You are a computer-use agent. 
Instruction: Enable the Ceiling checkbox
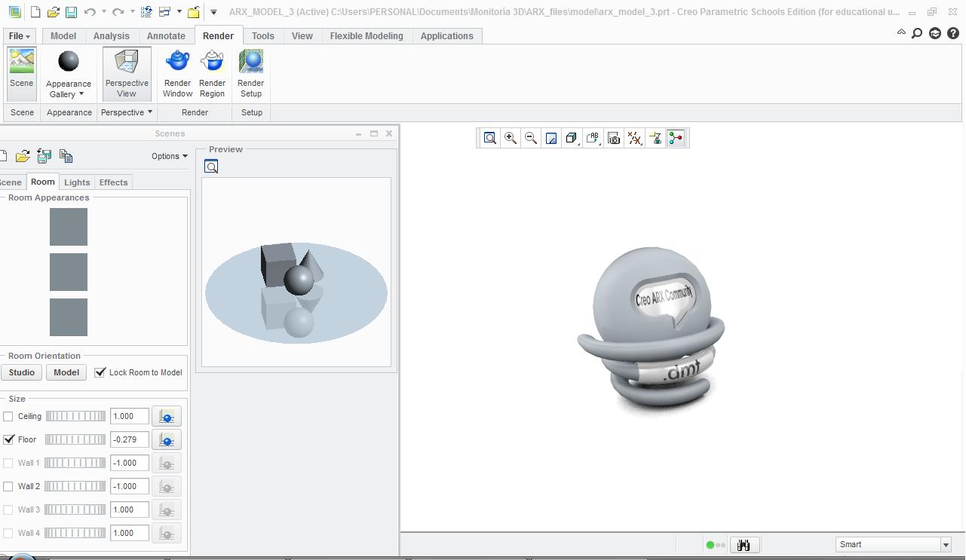pyautogui.click(x=8, y=416)
